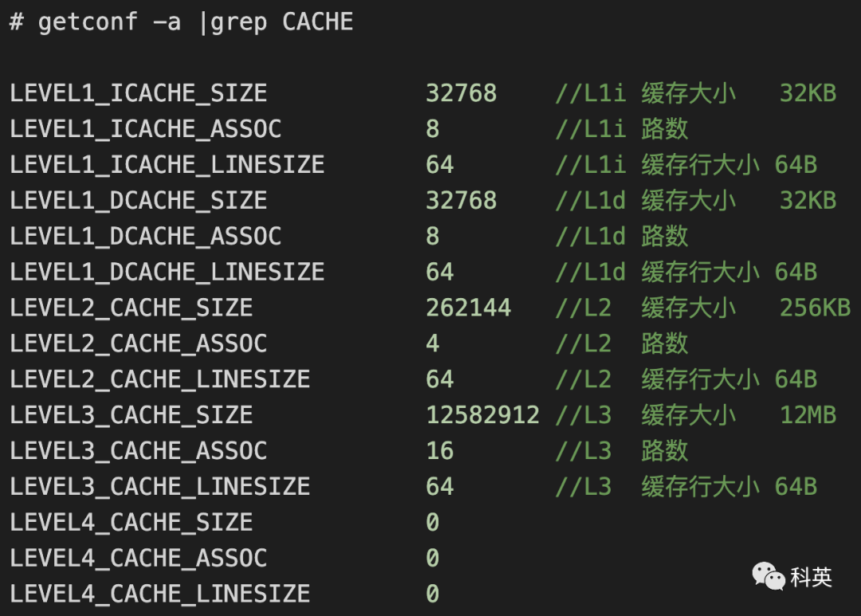Click the LEVEL4_CACHE_SIZE variable name
861x616 pixels.
point(131,523)
